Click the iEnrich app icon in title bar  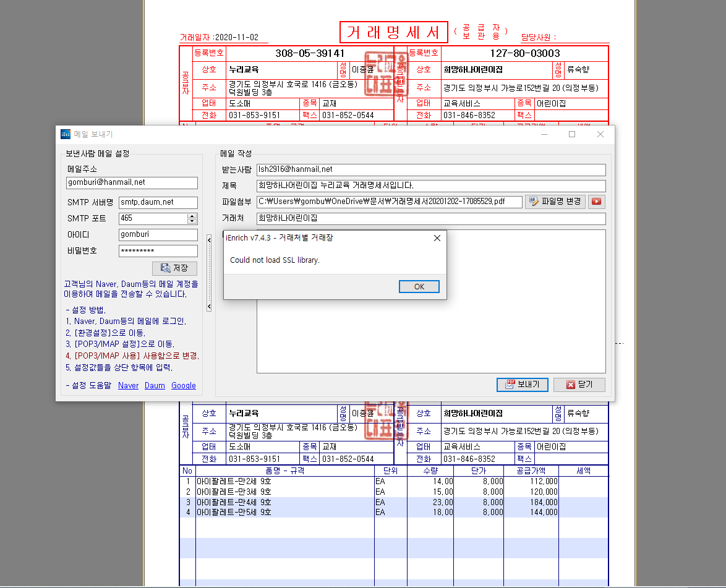tap(66, 134)
